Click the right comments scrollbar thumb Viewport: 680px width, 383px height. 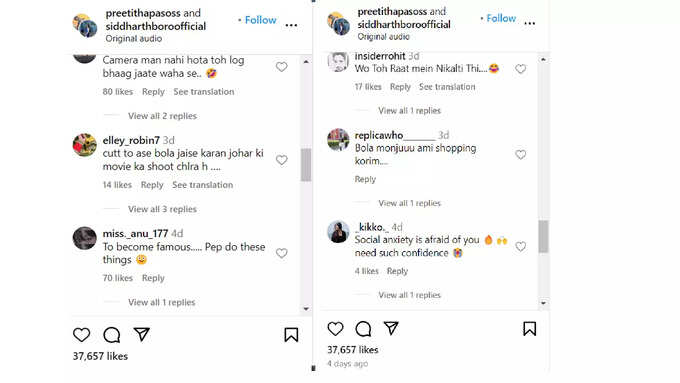click(x=543, y=236)
